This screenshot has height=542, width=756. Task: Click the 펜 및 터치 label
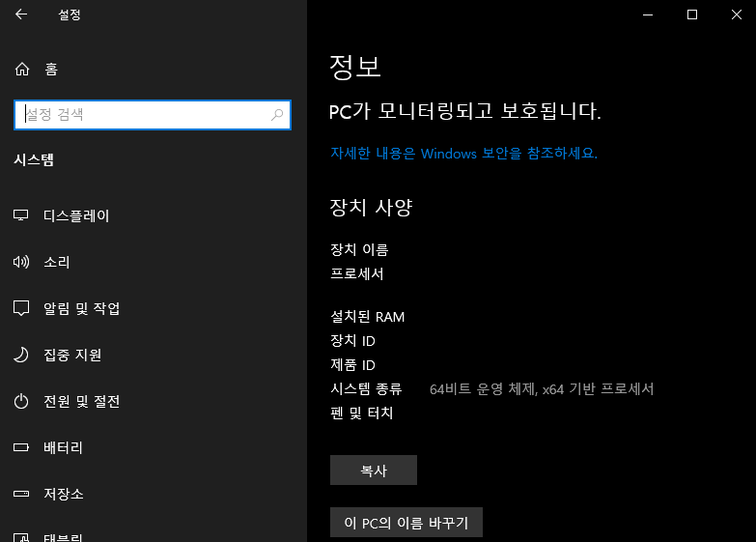click(x=362, y=414)
